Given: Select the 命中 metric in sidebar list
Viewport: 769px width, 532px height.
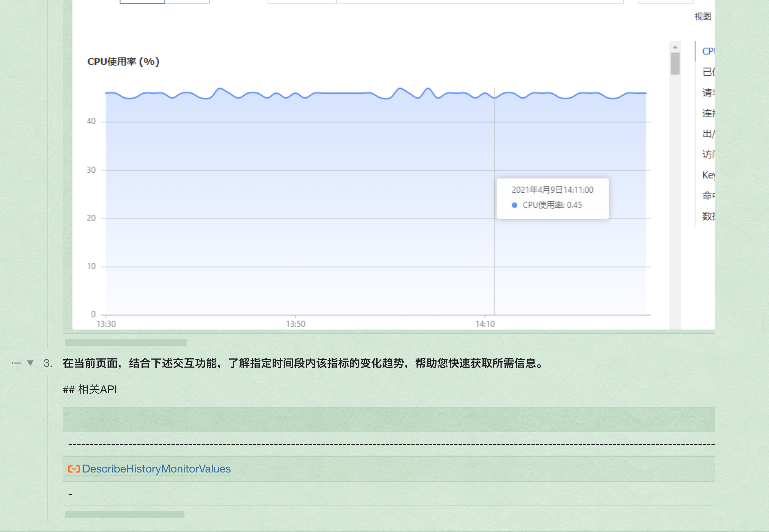Looking at the screenshot, I should click(x=708, y=195).
